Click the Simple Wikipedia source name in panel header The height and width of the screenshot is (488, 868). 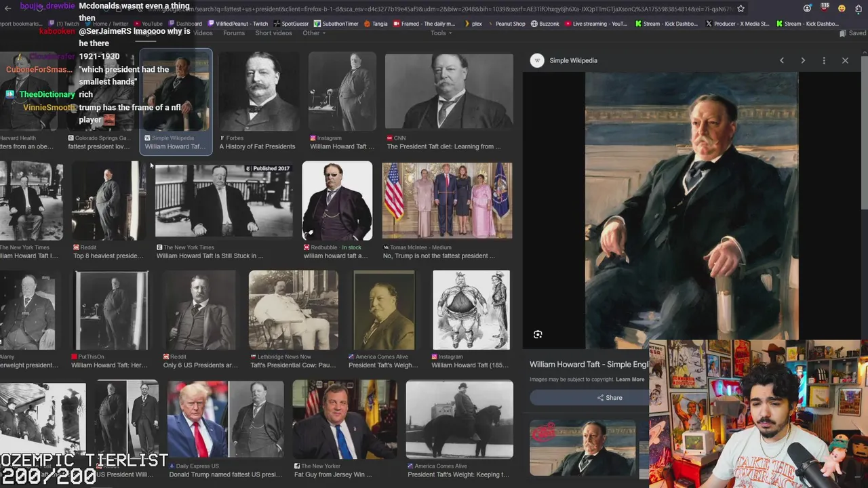click(x=573, y=60)
